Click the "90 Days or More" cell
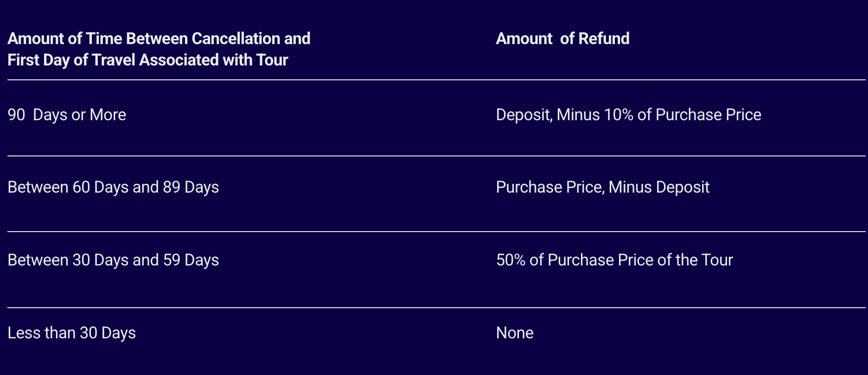 pyautogui.click(x=67, y=115)
